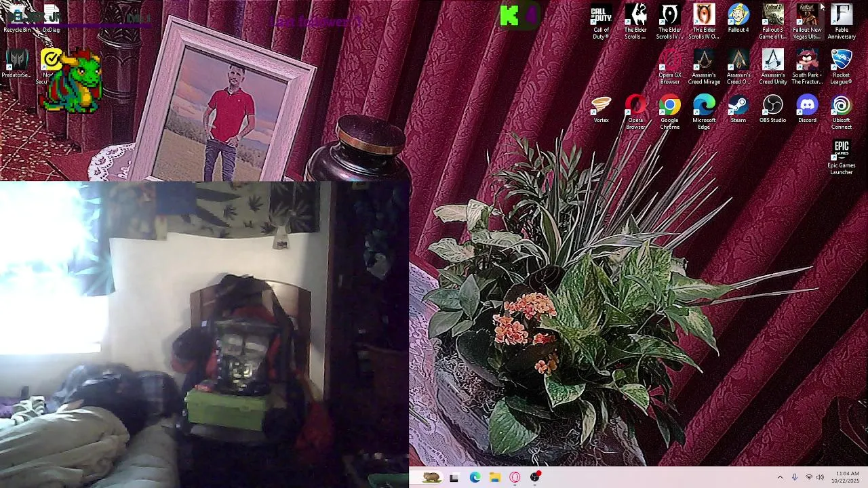Select the Fallout 4 desktop icon
868x488 pixels.
coord(738,19)
